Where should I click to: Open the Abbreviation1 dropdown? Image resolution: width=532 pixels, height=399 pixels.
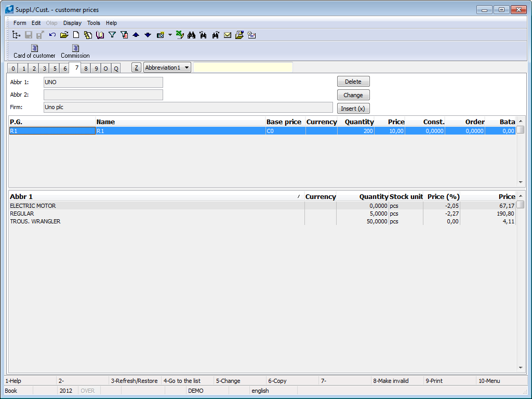click(x=167, y=68)
